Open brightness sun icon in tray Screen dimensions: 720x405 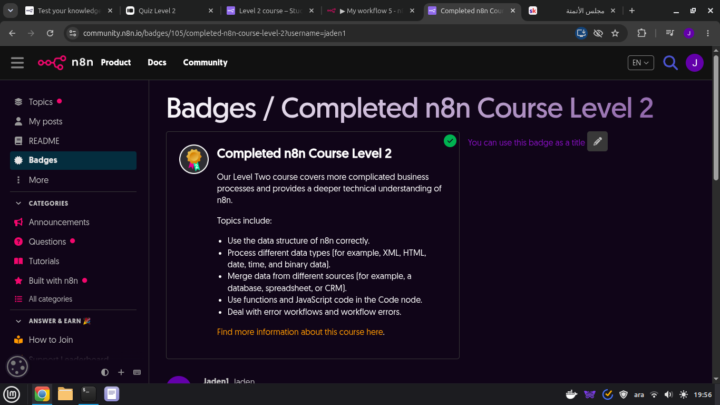click(684, 394)
